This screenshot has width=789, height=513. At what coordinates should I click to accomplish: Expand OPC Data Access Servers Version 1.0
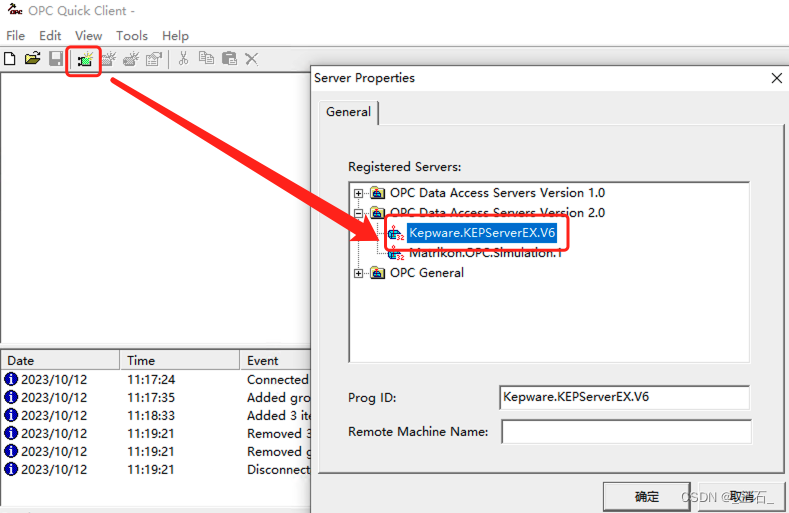tap(358, 193)
